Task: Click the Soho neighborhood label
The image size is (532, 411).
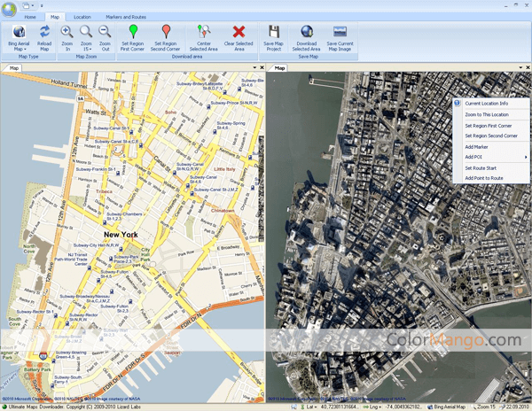Action: point(170,112)
